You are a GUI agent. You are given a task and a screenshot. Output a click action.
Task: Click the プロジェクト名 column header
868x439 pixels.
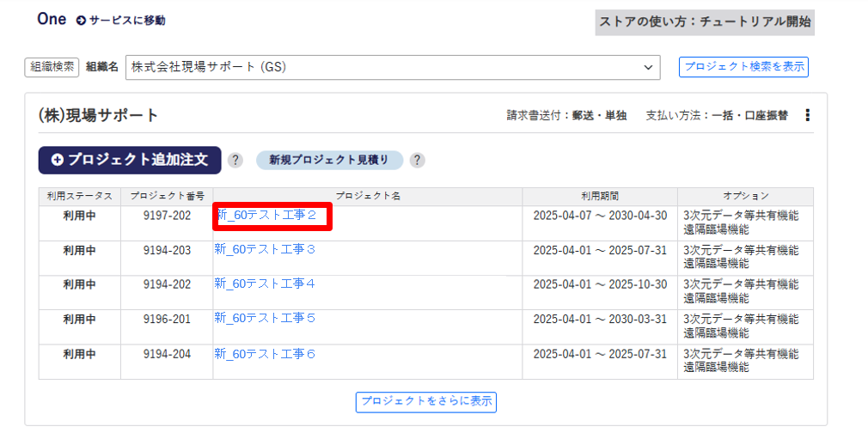point(368,197)
